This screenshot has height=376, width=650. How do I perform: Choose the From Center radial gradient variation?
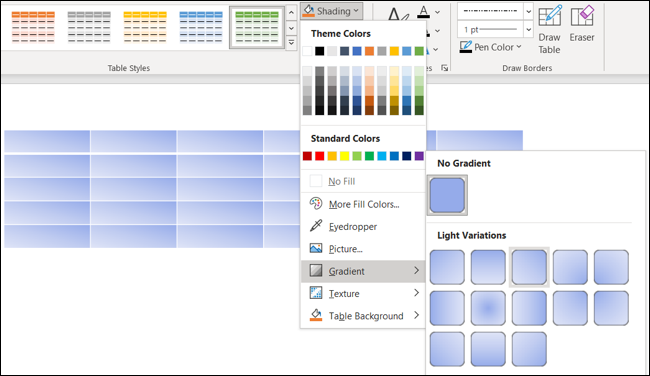pos(488,308)
